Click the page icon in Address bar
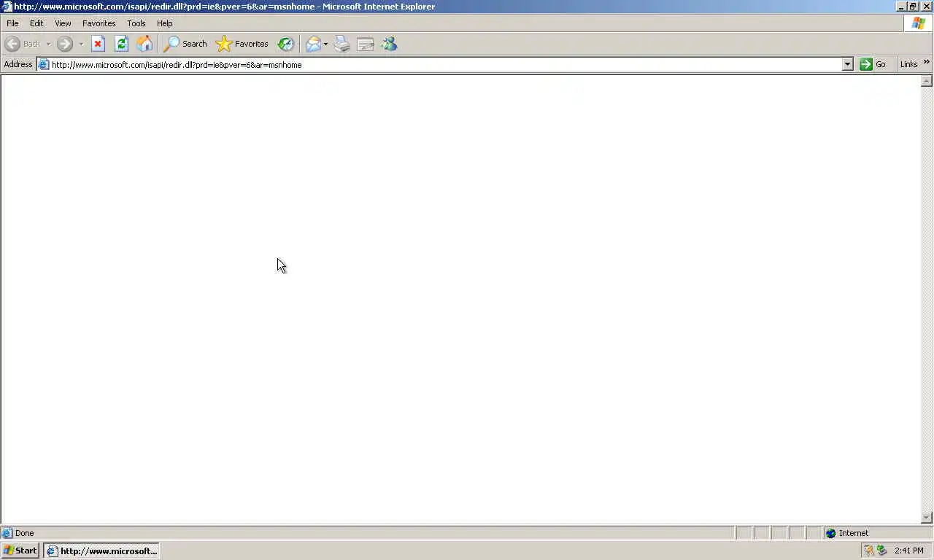Screen dimensions: 934x560 (44, 64)
